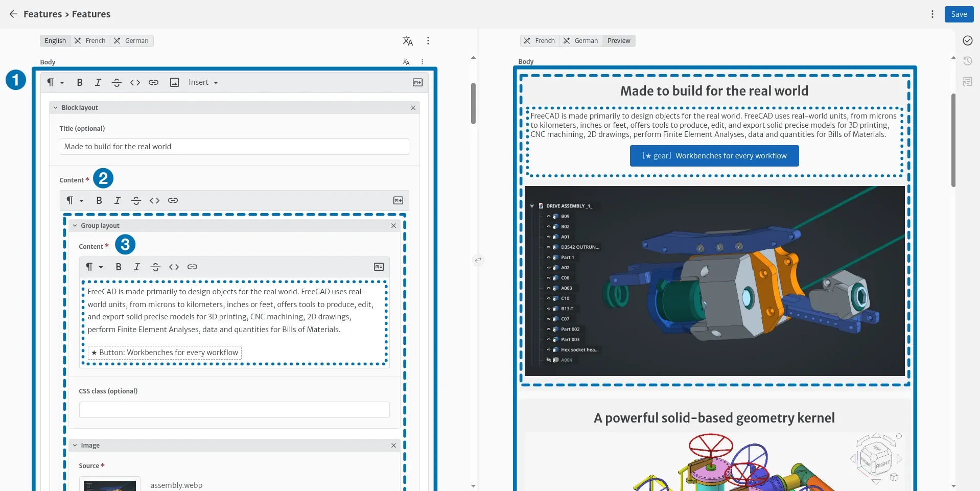The height and width of the screenshot is (491, 980).
Task: Open paragraph style dropdown in Block Content toolbar
Action: (x=75, y=200)
